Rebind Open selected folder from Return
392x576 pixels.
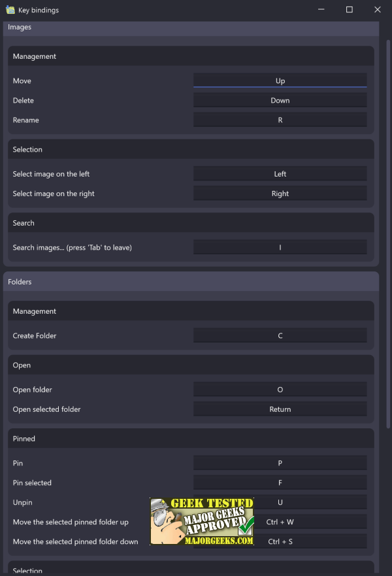[280, 409]
